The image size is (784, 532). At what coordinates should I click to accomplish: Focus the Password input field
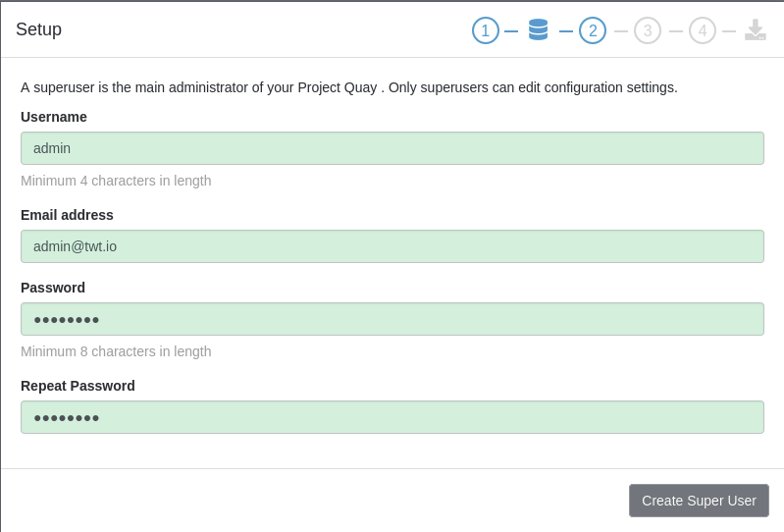[x=392, y=319]
